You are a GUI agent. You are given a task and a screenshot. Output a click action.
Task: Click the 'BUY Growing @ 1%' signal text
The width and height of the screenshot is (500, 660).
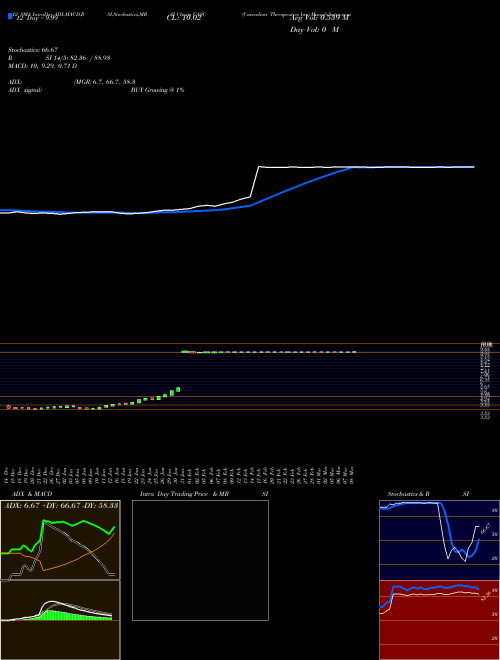pyautogui.click(x=157, y=90)
